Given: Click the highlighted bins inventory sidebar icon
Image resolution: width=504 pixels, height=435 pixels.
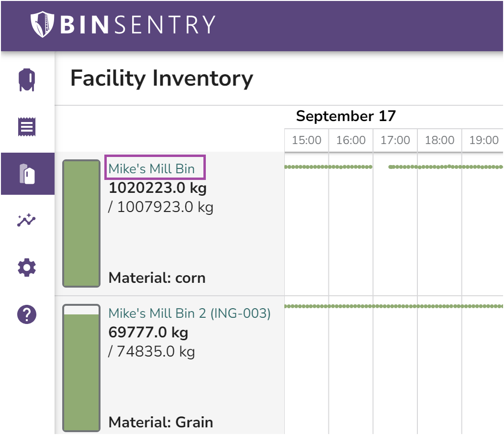Looking at the screenshot, I should point(27,173).
